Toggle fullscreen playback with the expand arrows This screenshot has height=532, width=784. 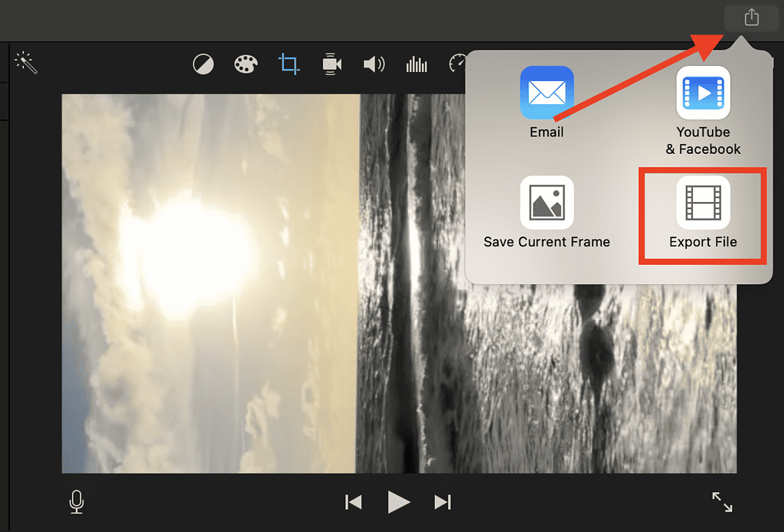[720, 502]
